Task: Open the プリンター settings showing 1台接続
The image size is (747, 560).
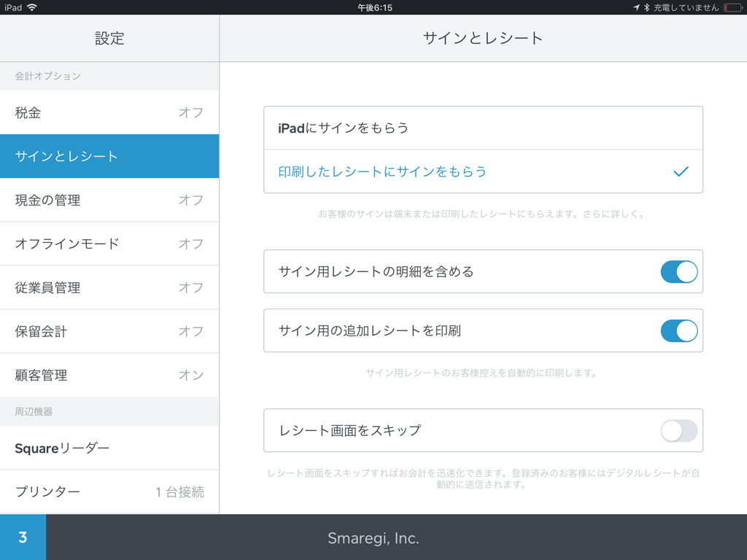Action: click(109, 491)
